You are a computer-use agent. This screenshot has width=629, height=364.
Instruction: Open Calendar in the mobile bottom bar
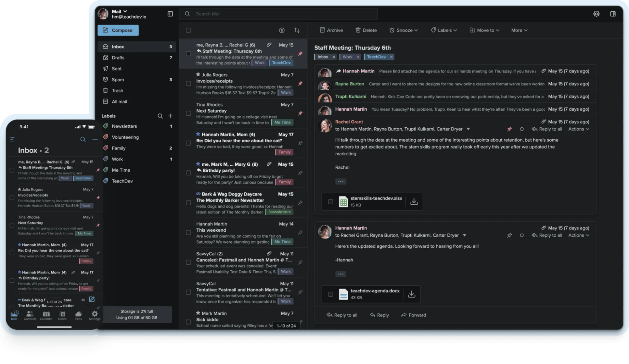46,315
